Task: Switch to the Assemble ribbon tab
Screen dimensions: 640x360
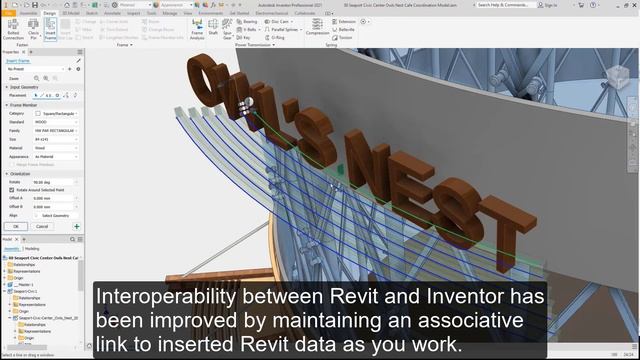Action: [29, 13]
